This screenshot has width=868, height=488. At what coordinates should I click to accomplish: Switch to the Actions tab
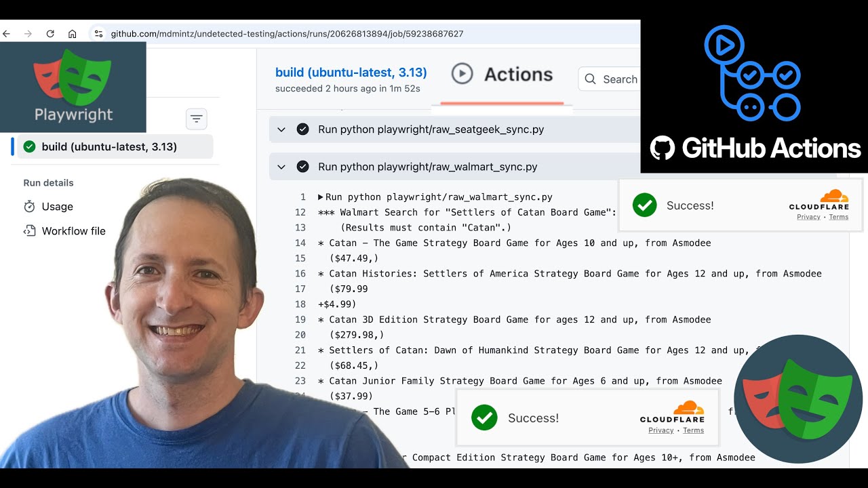pyautogui.click(x=502, y=75)
